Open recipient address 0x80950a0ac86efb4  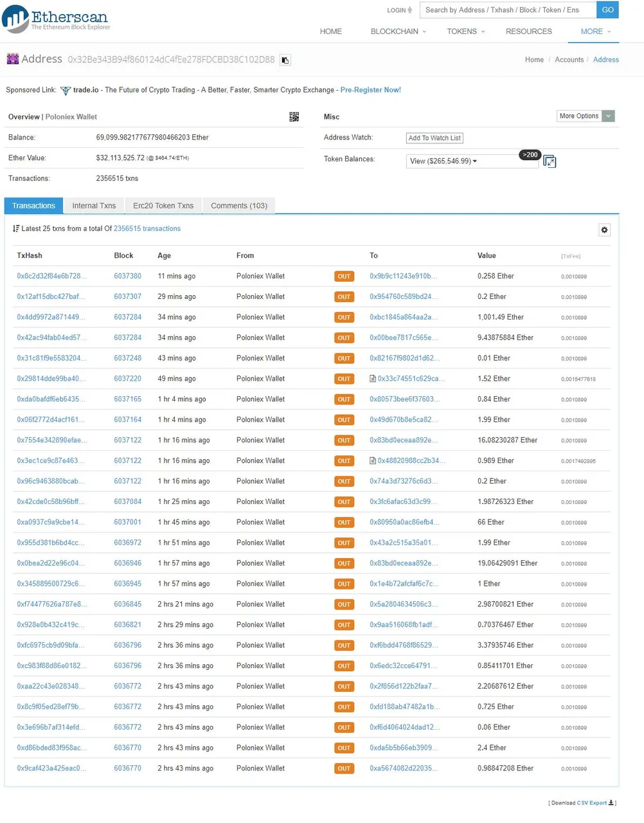click(405, 523)
